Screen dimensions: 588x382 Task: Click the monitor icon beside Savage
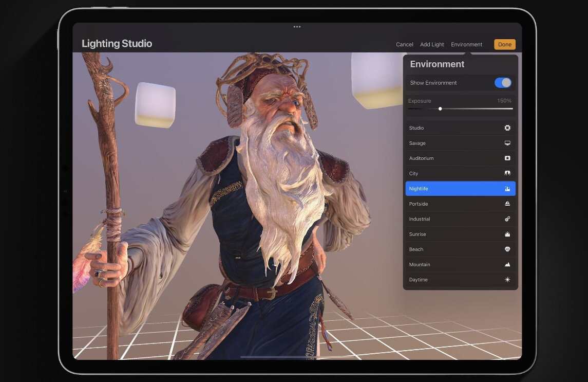tap(507, 143)
